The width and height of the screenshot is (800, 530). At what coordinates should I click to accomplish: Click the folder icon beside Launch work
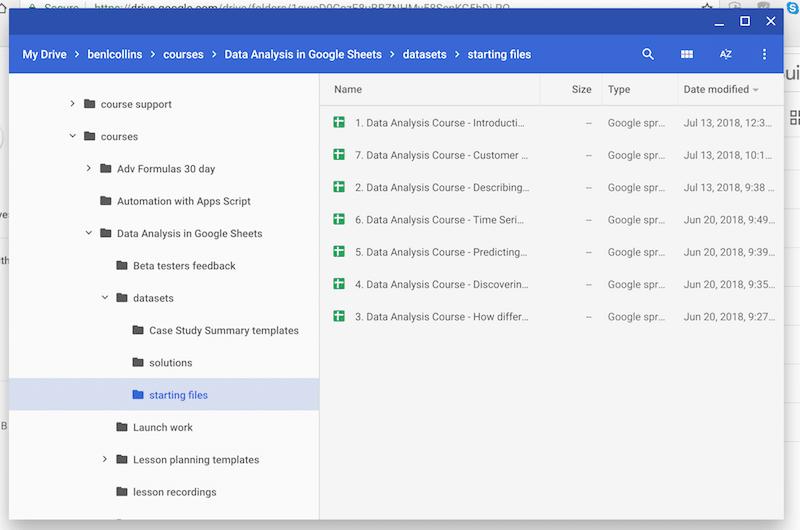pyautogui.click(x=122, y=427)
